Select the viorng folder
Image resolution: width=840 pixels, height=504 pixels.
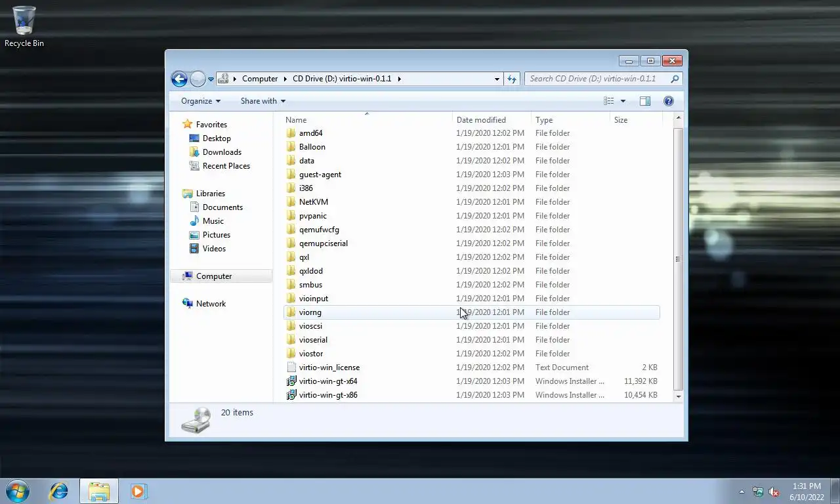click(x=472, y=312)
